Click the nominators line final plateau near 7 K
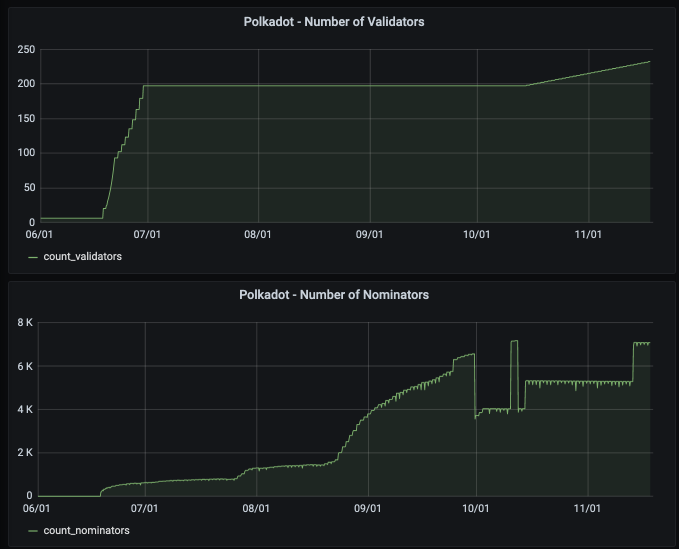The width and height of the screenshot is (679, 549). click(642, 343)
